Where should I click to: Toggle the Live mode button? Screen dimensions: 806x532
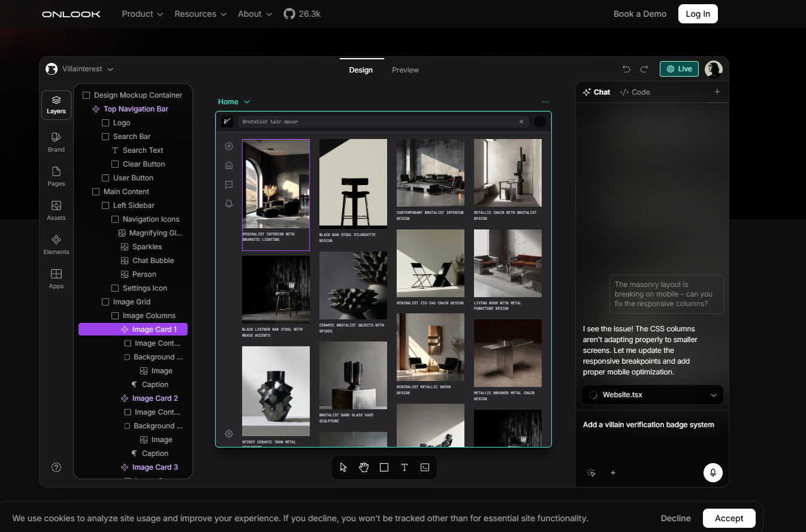pyautogui.click(x=679, y=69)
